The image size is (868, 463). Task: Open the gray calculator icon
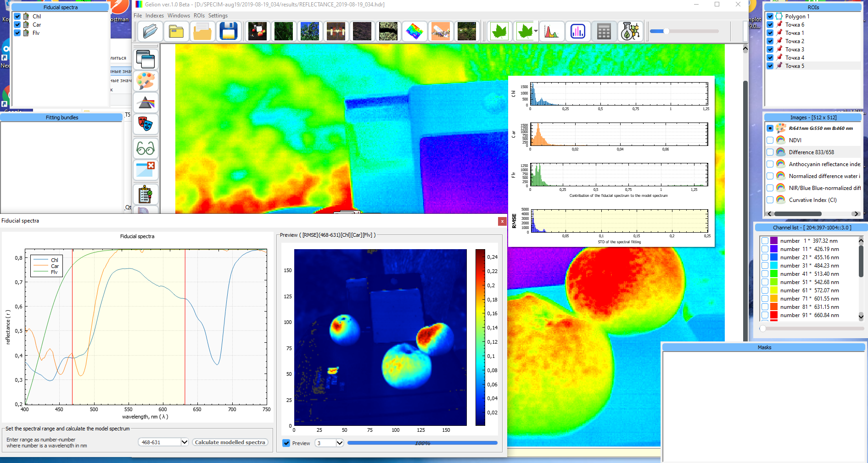(x=604, y=32)
